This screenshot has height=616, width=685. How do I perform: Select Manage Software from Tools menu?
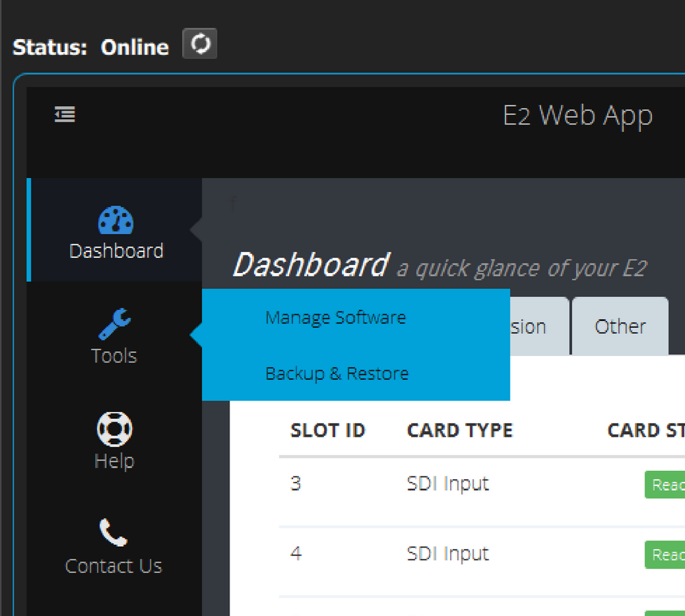click(x=336, y=318)
